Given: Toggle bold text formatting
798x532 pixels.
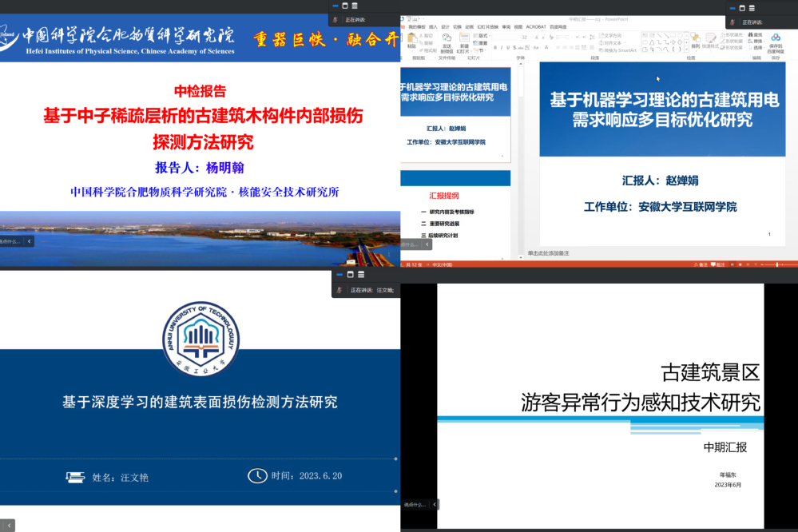Looking at the screenshot, I should (495, 47).
